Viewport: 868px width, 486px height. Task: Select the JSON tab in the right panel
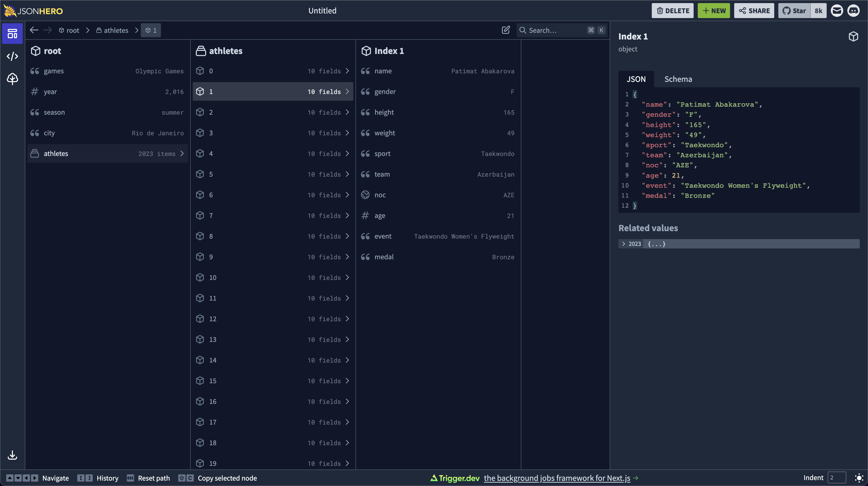tap(636, 79)
